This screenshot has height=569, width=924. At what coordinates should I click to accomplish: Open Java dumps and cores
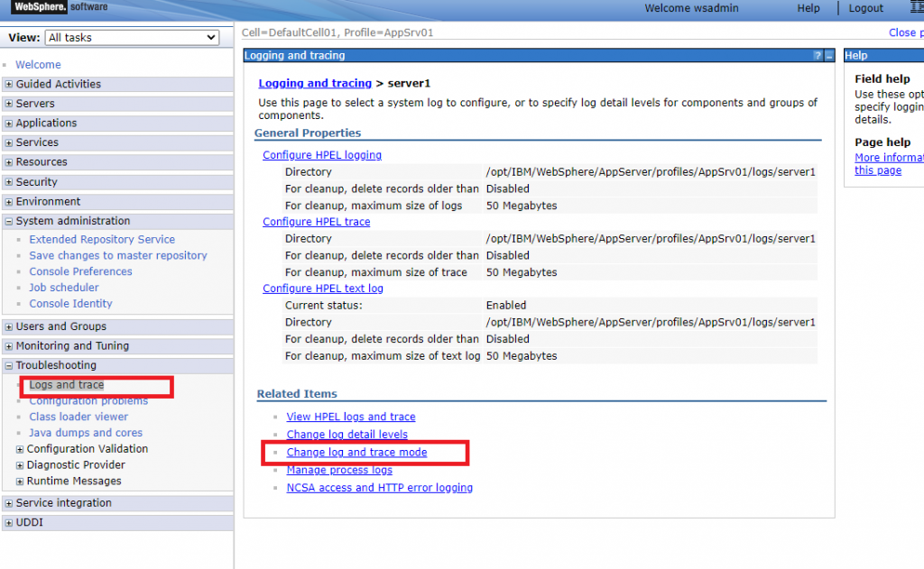coord(86,432)
